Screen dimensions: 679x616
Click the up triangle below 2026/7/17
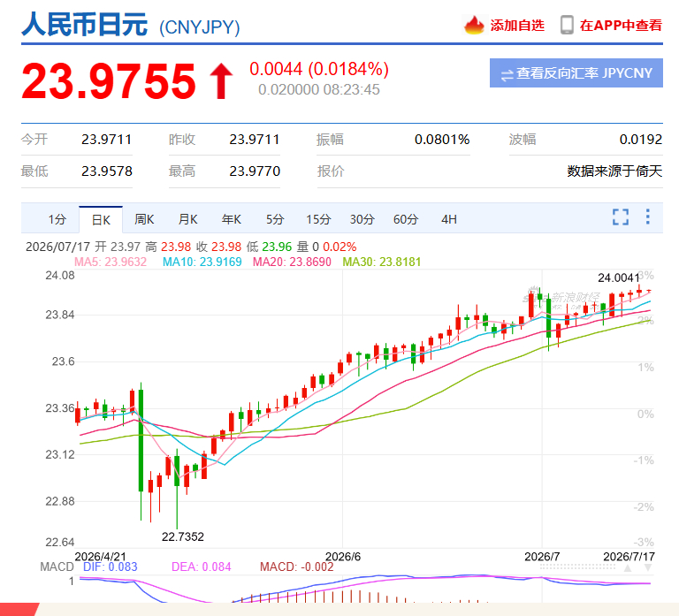point(628,568)
